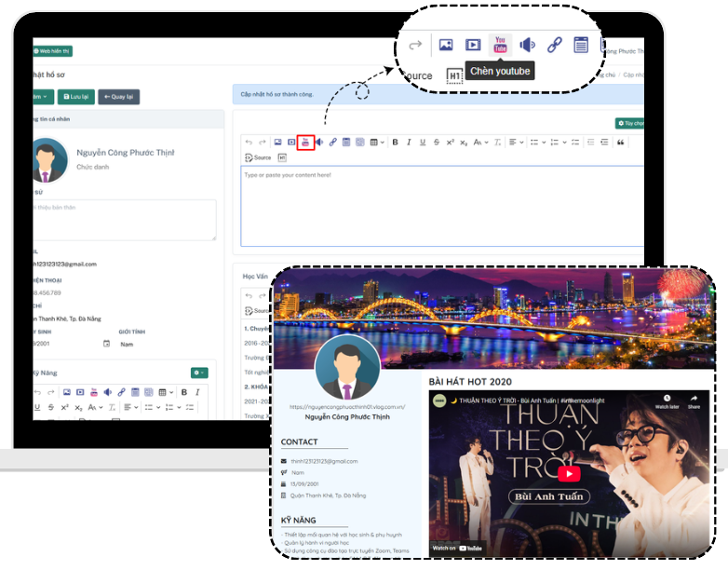The height and width of the screenshot is (570, 728).
Task: Click Share on the YouTube video
Action: point(694,402)
